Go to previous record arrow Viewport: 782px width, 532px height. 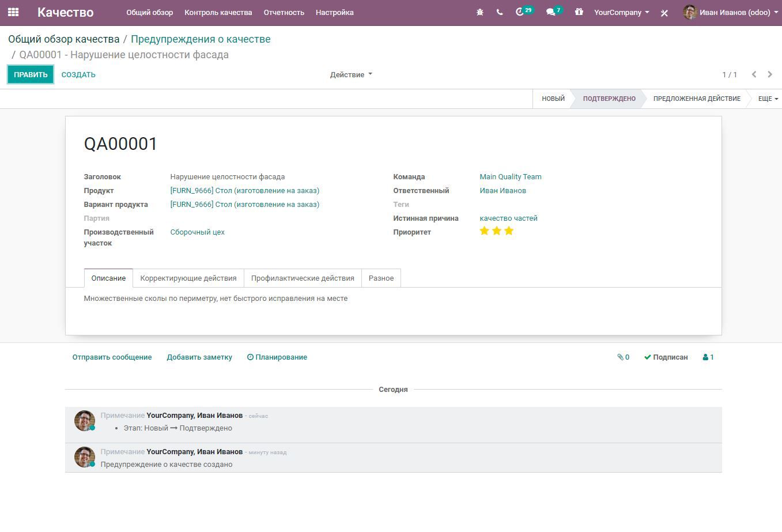coord(754,74)
